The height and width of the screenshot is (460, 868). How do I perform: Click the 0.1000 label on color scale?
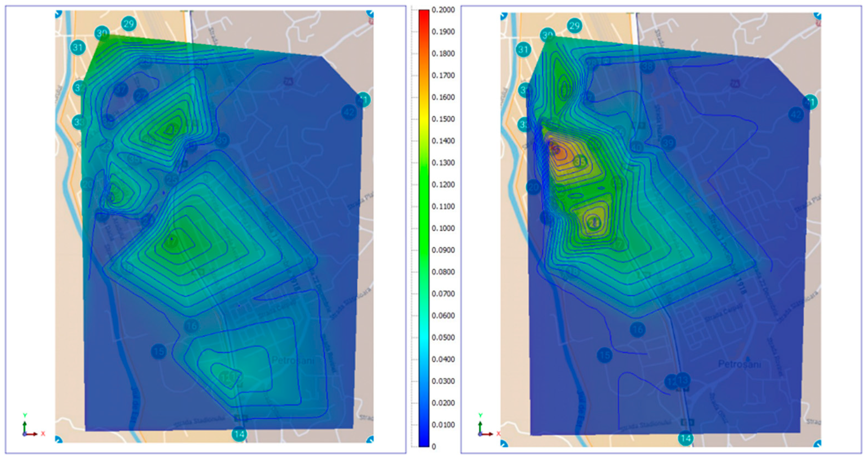point(443,228)
